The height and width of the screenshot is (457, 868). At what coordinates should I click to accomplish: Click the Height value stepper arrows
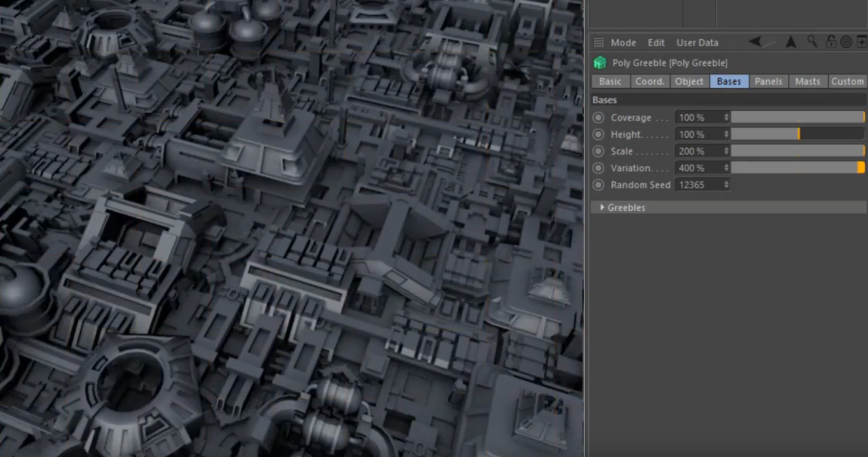click(x=726, y=134)
